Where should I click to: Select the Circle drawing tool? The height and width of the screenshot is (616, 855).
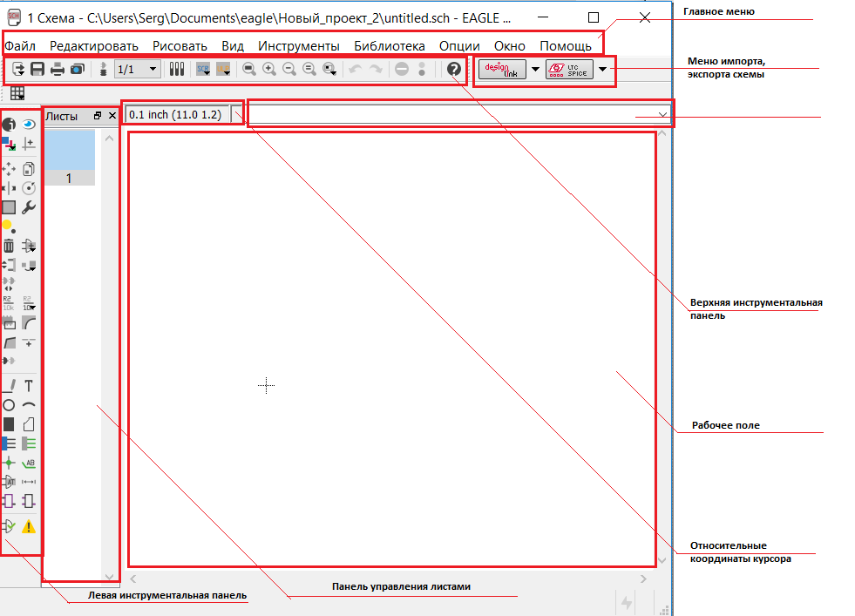[9, 405]
